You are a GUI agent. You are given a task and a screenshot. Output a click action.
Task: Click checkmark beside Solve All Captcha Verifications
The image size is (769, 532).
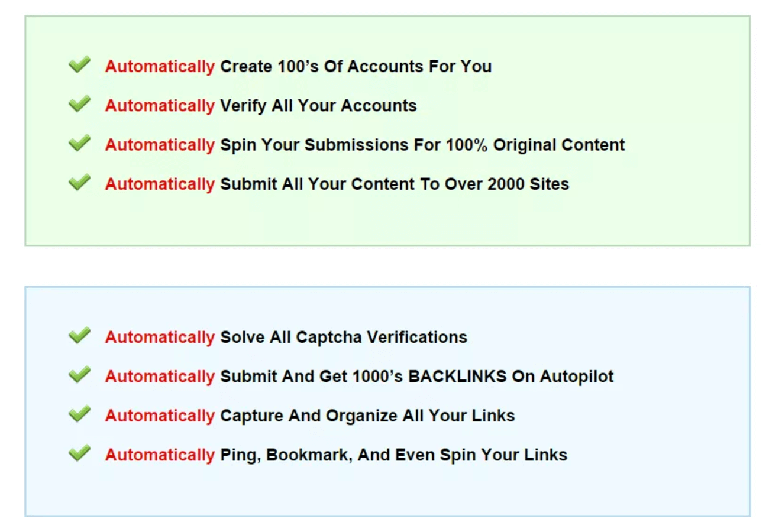[x=79, y=336]
